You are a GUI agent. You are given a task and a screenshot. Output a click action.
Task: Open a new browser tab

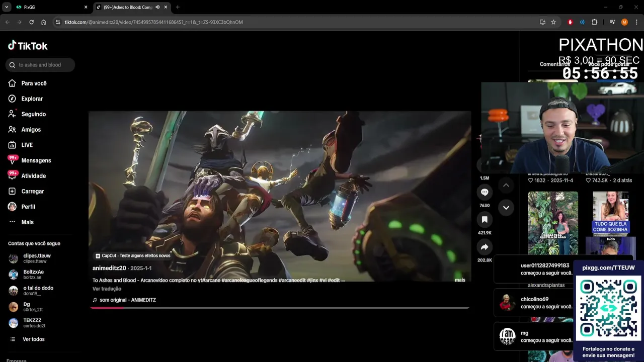[x=178, y=7]
